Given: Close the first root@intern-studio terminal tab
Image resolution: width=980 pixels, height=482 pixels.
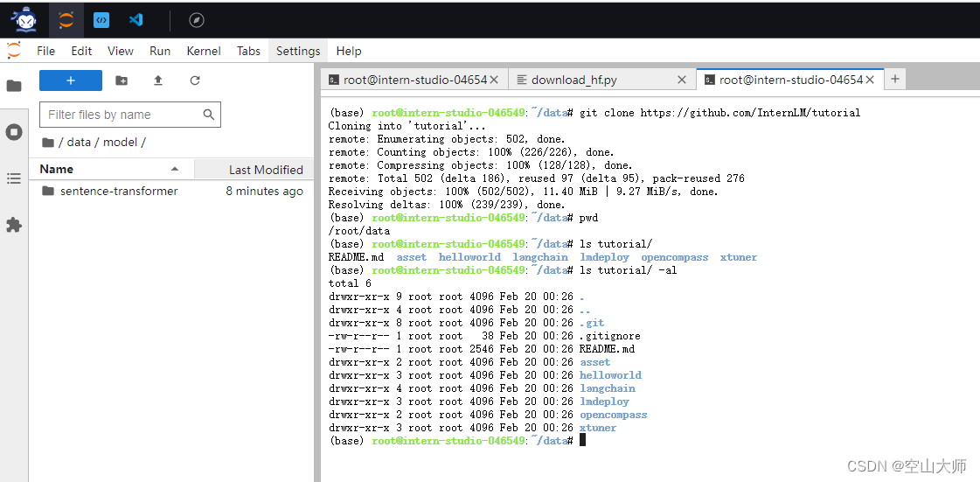Looking at the screenshot, I should point(494,80).
